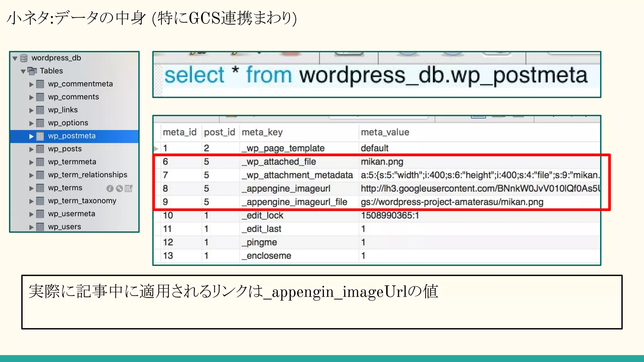Click into the SQL query editor text
The image size is (644, 362).
pos(376,75)
